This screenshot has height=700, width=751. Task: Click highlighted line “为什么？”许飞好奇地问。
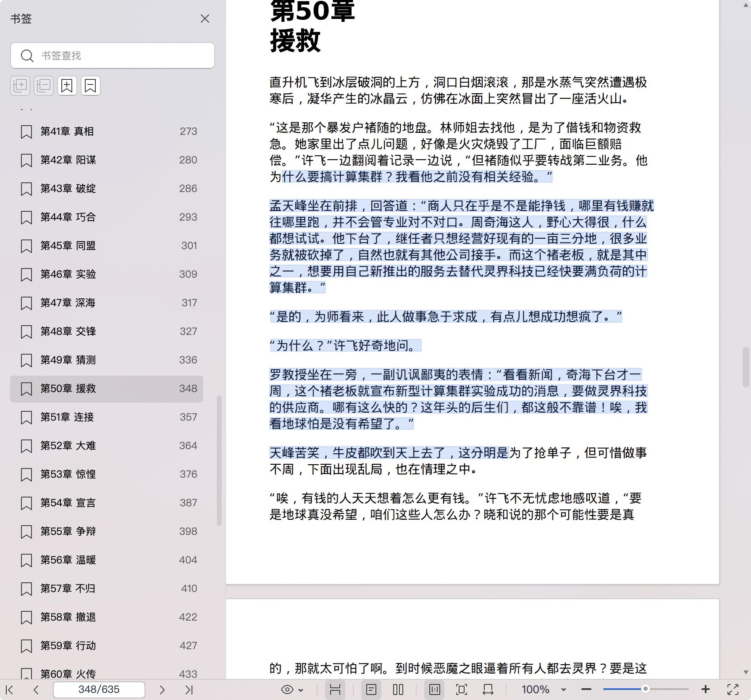tap(345, 345)
